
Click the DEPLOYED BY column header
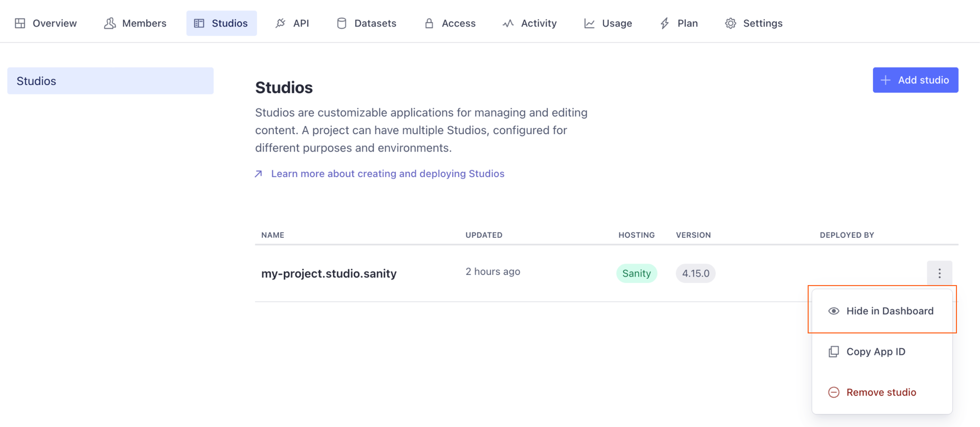point(847,235)
